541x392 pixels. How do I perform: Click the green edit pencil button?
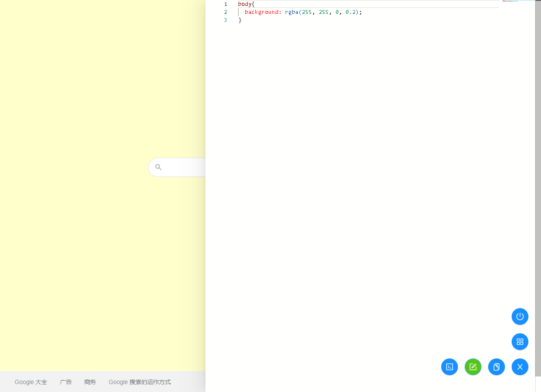pos(473,367)
